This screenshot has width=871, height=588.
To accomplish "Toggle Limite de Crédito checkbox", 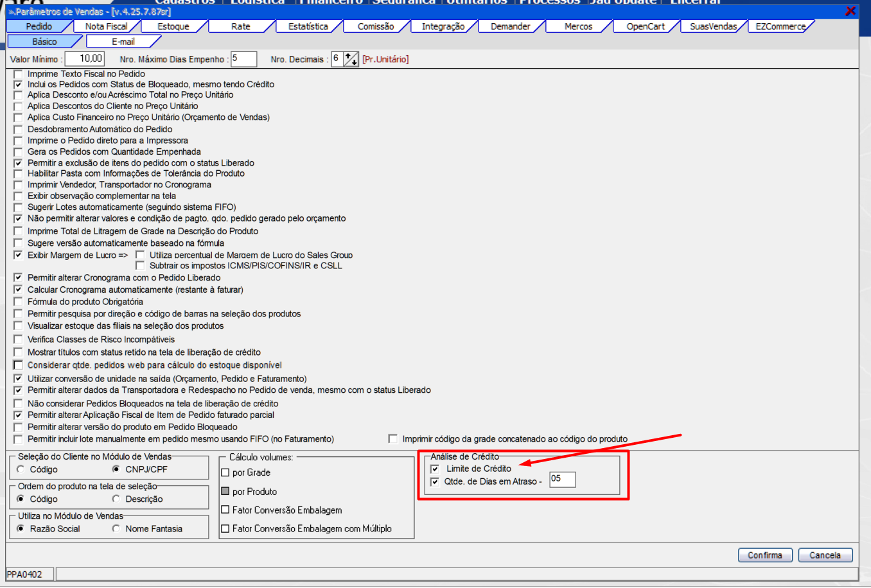I will 435,469.
